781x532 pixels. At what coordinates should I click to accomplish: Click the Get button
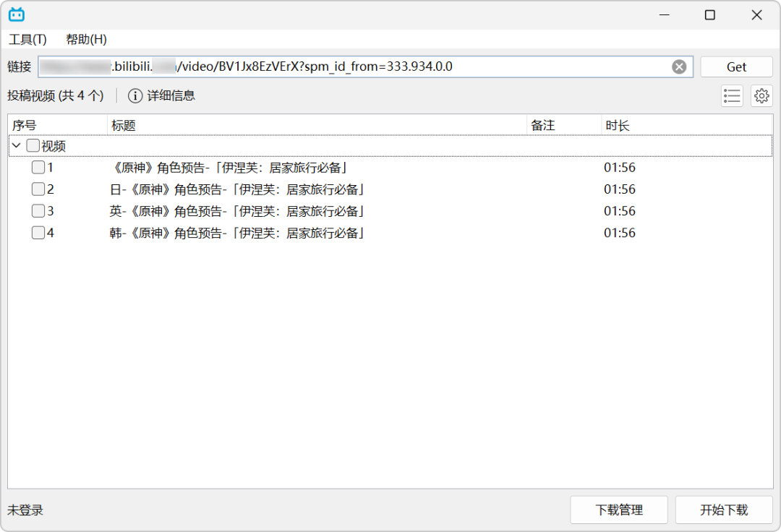(x=736, y=66)
